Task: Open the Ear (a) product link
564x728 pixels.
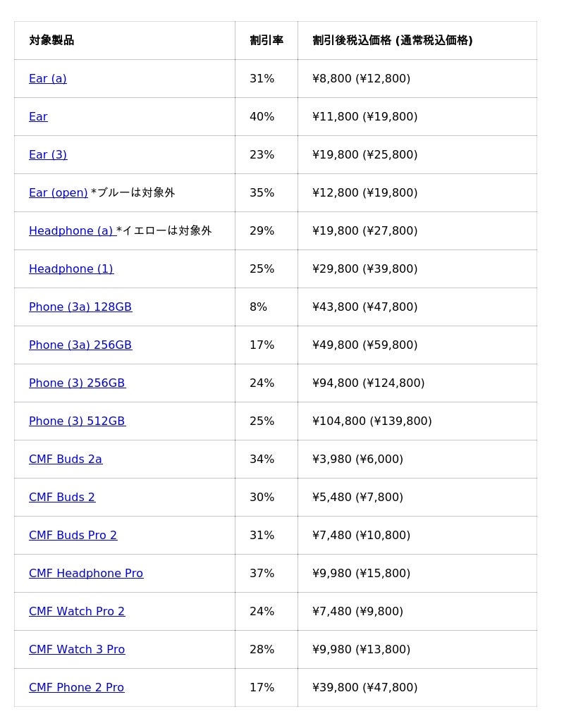Action: (x=48, y=78)
